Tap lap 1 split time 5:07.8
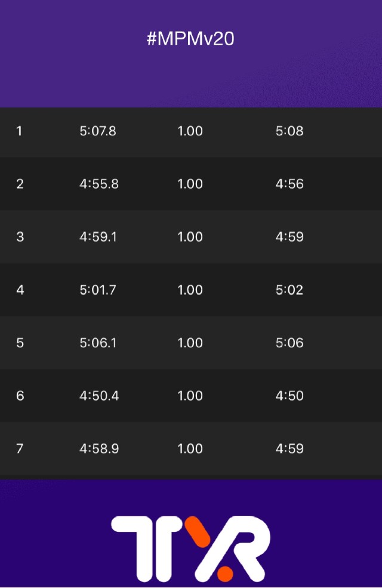 (98, 131)
